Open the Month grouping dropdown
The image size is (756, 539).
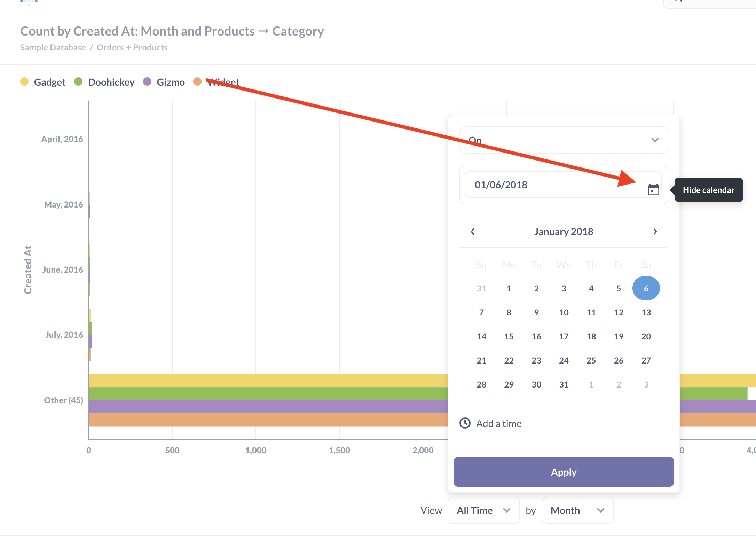(577, 510)
